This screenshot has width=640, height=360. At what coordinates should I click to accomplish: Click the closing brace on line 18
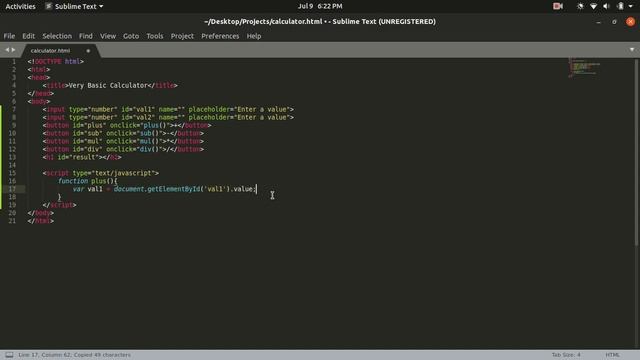60,197
